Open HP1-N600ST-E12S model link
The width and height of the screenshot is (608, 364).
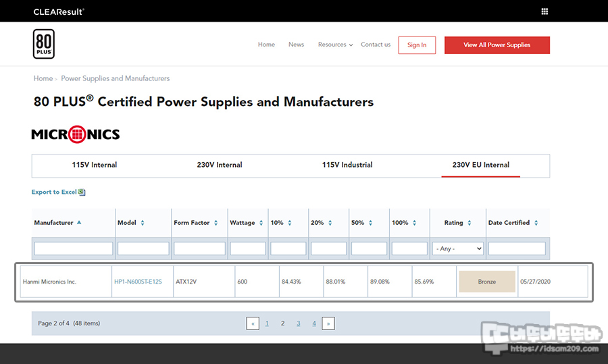click(x=138, y=282)
